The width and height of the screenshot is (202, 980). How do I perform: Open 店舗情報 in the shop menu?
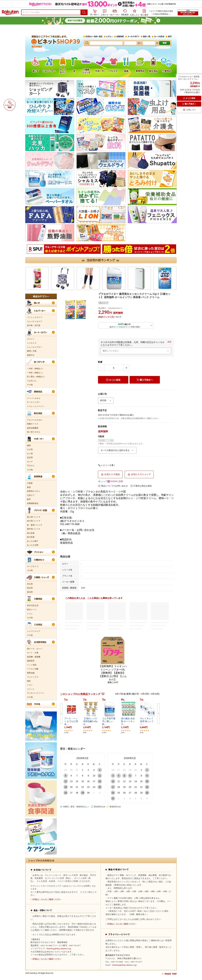119,37
